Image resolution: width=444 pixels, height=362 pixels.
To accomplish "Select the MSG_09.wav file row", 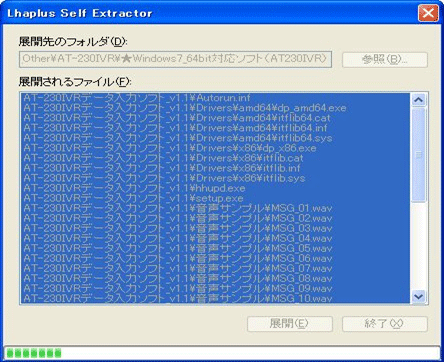I will (215, 288).
